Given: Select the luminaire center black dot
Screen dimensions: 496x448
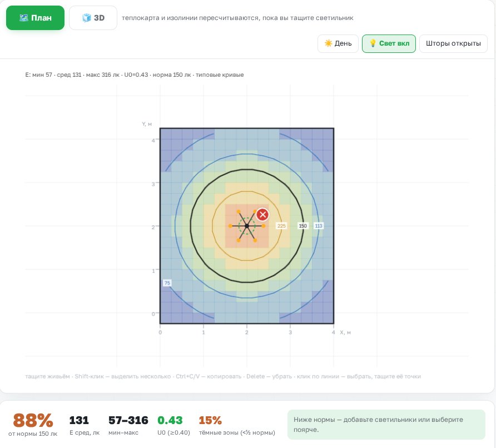Looking at the screenshot, I should (247, 226).
